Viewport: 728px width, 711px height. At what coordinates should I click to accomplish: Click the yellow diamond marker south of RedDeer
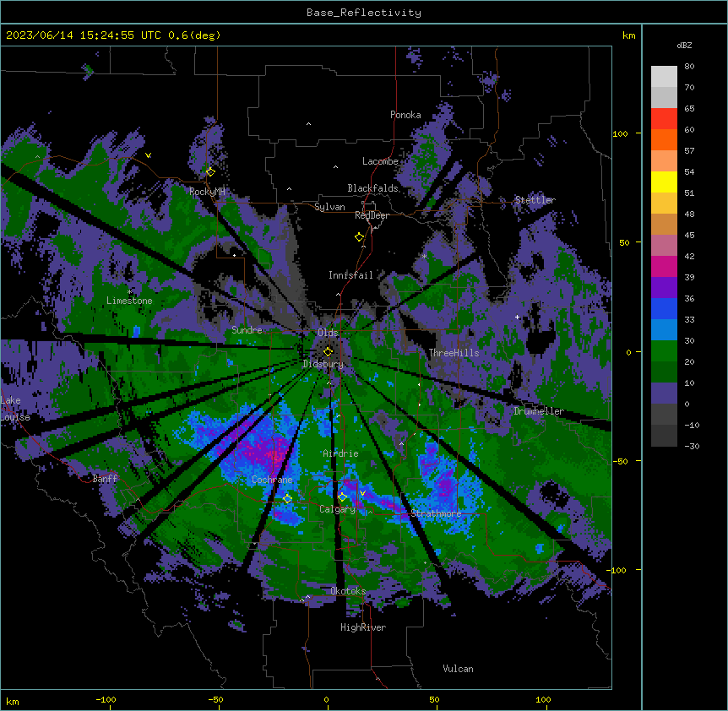click(360, 237)
